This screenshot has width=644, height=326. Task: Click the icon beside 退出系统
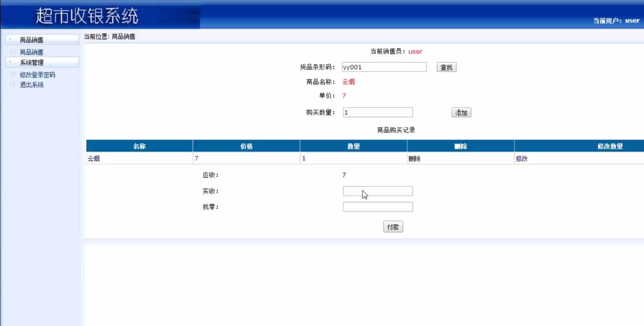12,84
